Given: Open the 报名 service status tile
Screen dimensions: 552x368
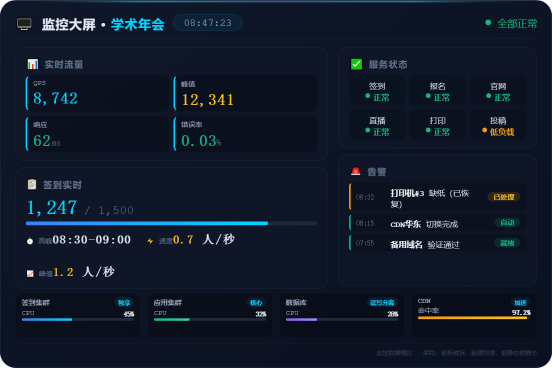Looking at the screenshot, I should (x=438, y=90).
